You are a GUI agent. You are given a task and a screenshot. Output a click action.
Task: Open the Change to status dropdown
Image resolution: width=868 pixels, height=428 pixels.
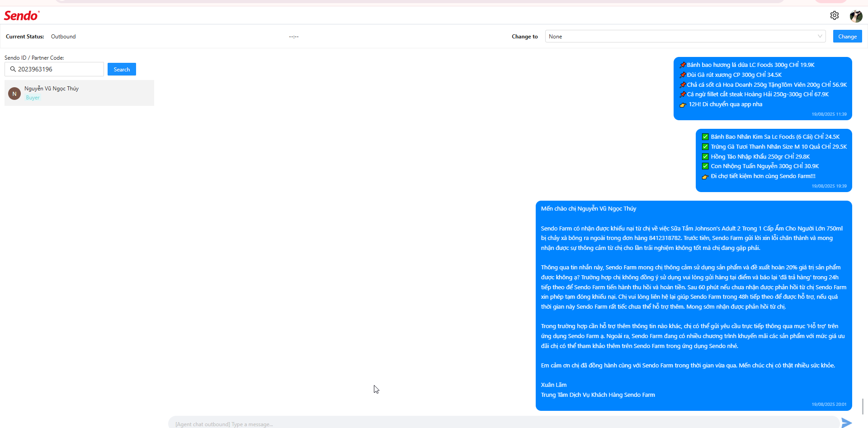(x=685, y=36)
